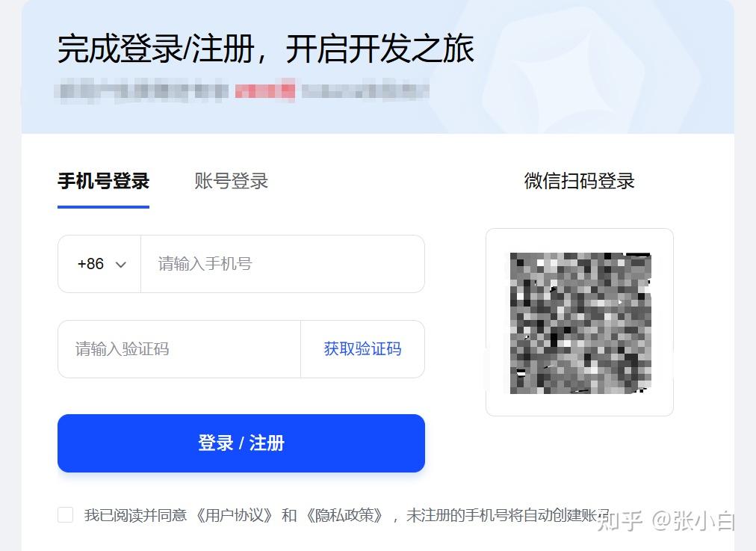
Task: Open the 《隐私政策》 link
Action: (344, 515)
